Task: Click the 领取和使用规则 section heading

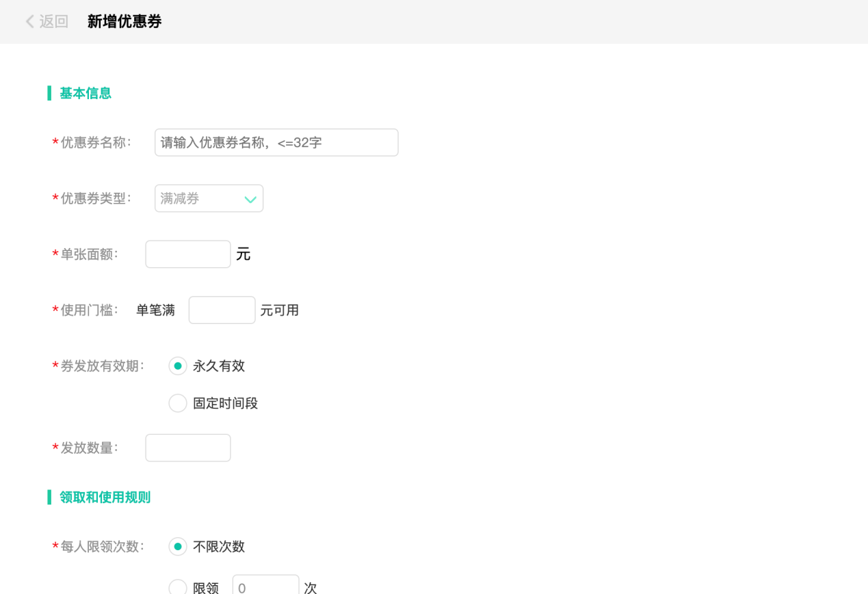Action: [105, 498]
